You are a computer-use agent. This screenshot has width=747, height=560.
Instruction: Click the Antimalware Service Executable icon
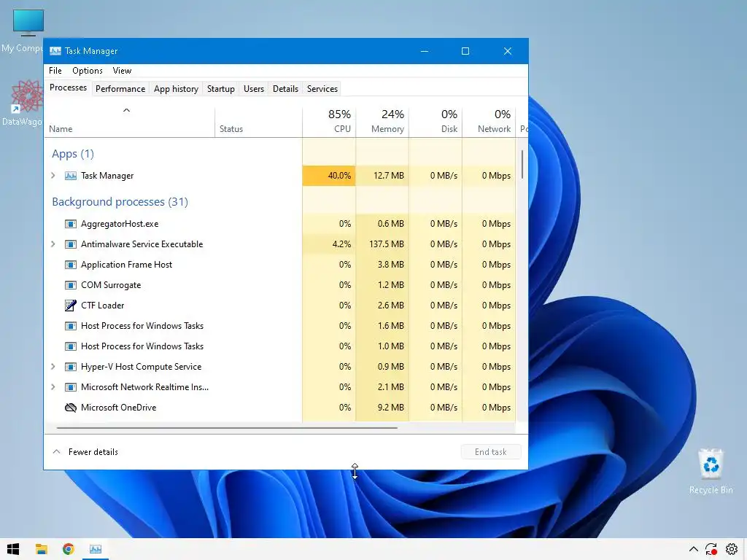point(71,244)
